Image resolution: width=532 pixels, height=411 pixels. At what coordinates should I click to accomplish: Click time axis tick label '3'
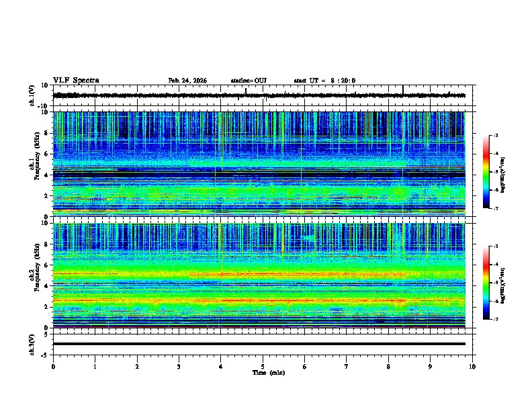[179, 367]
